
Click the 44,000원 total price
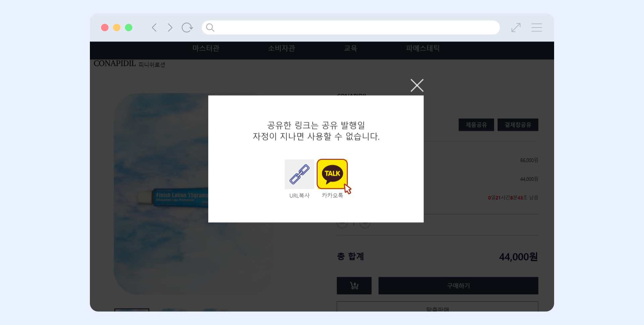tap(518, 257)
